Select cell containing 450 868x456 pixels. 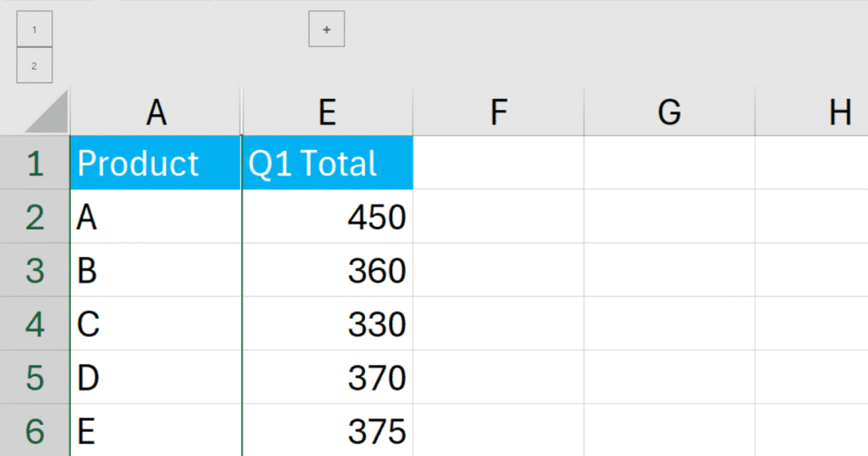click(x=327, y=216)
